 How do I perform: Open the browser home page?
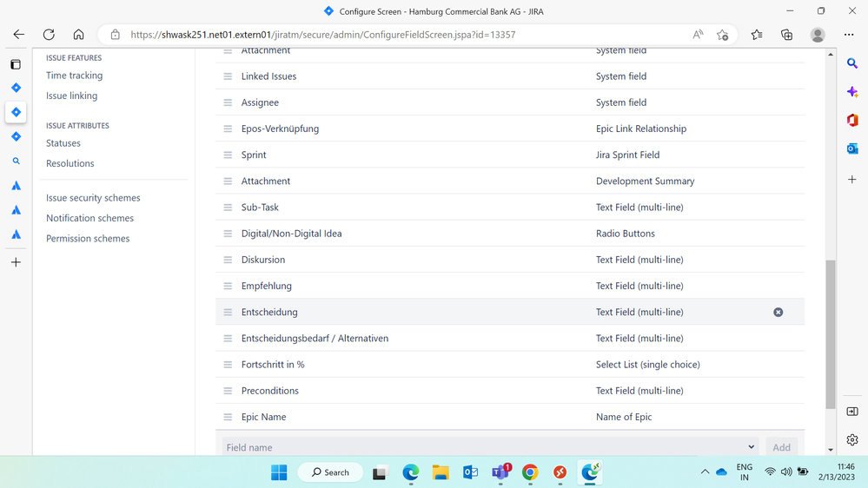click(x=78, y=35)
